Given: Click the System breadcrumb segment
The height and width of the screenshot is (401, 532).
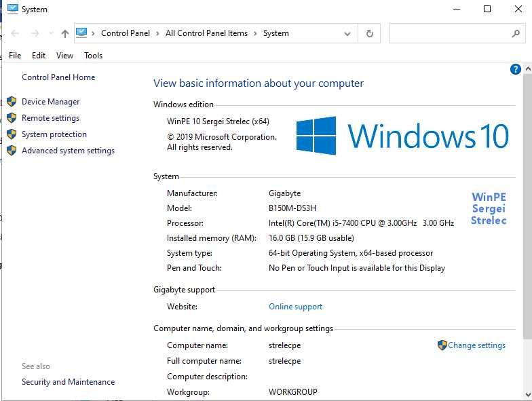Looking at the screenshot, I should [x=275, y=33].
